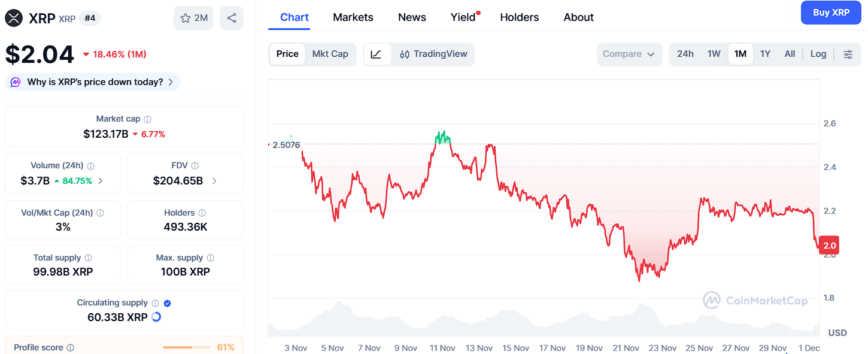Open the TradingView chart view
The width and height of the screenshot is (868, 354).
(433, 54)
